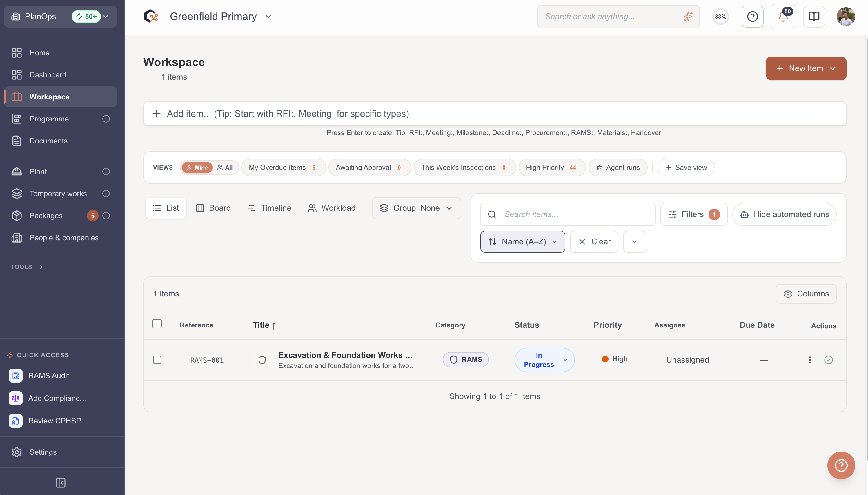The height and width of the screenshot is (495, 868).
Task: Switch to the Workload view tab
Action: click(331, 208)
